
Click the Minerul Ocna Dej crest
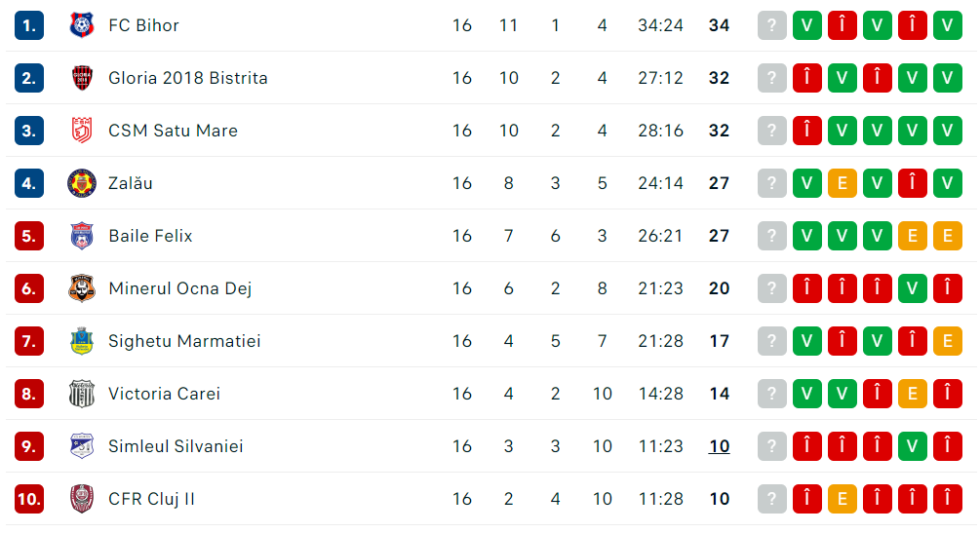(x=82, y=288)
